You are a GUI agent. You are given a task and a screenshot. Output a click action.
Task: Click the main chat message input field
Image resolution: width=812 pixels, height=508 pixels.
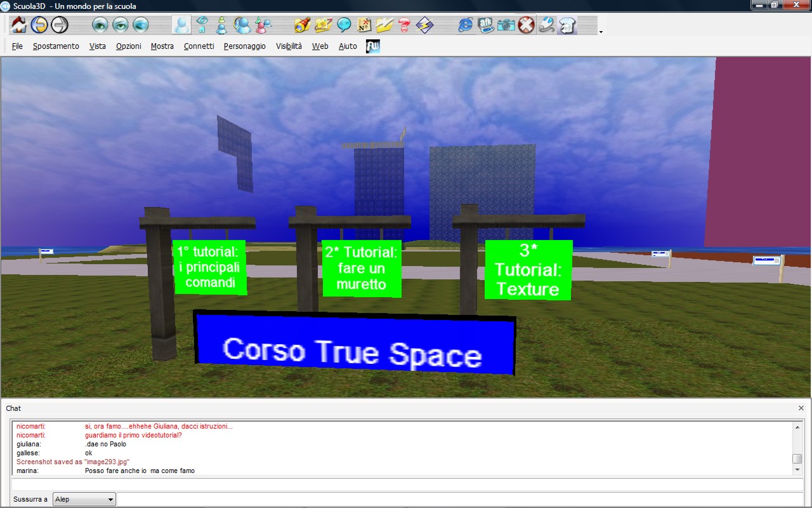coord(407,485)
